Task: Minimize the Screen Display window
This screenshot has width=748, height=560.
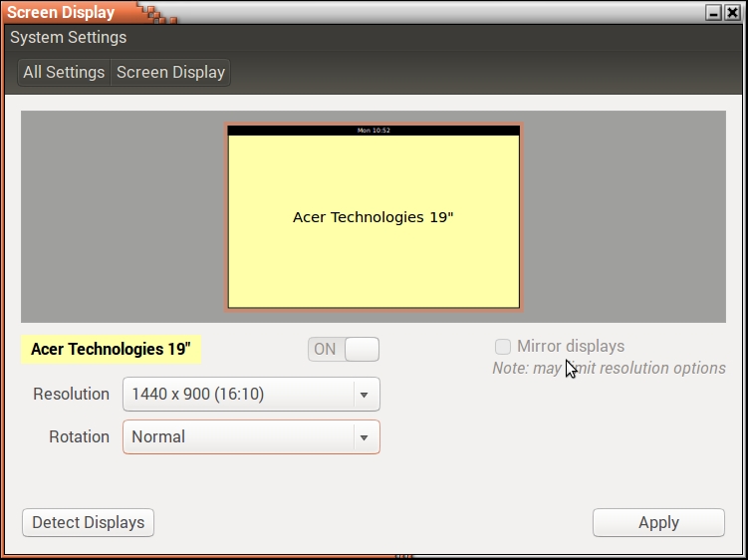Action: pyautogui.click(x=713, y=13)
